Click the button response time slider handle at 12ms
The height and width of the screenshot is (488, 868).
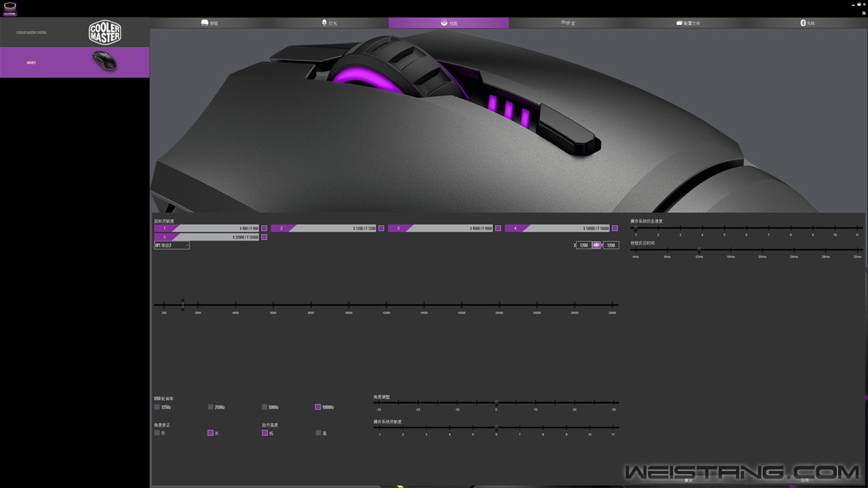699,250
